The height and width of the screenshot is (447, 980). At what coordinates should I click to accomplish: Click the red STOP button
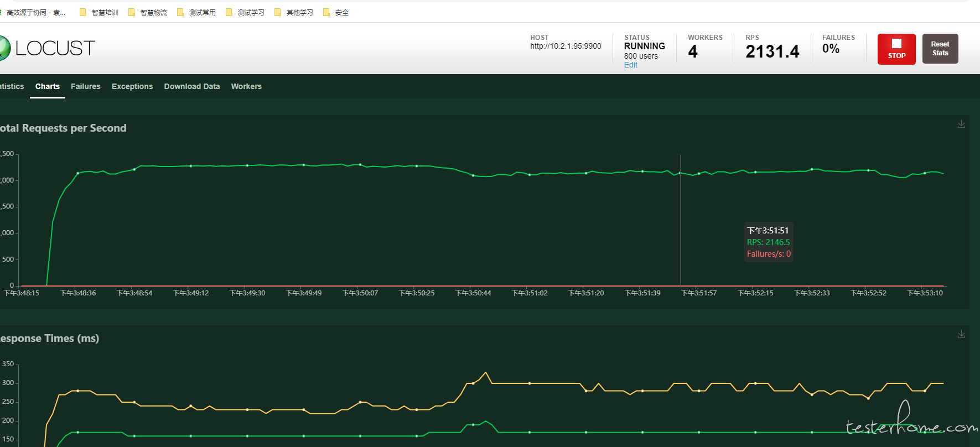(896, 49)
